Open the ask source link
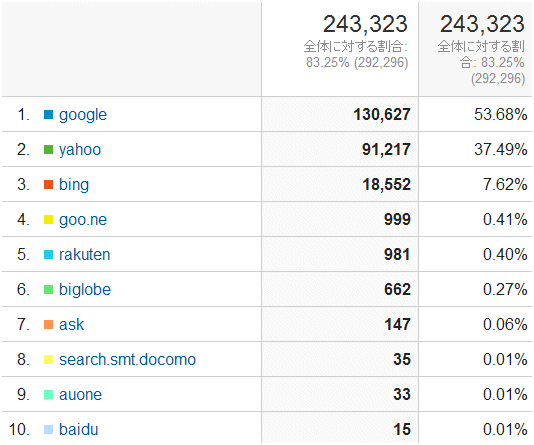The image size is (534, 445). 72,324
